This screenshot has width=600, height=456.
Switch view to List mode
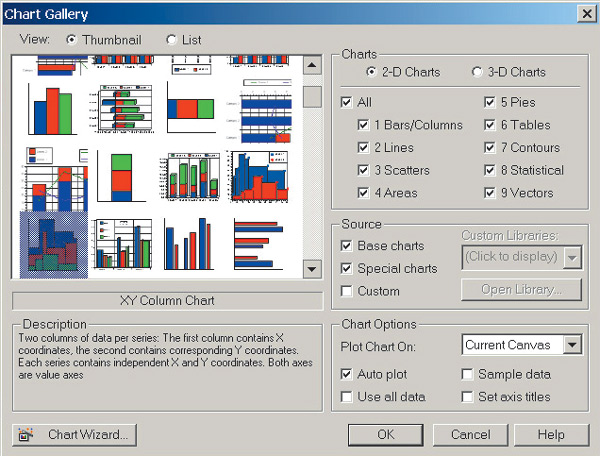click(171, 40)
